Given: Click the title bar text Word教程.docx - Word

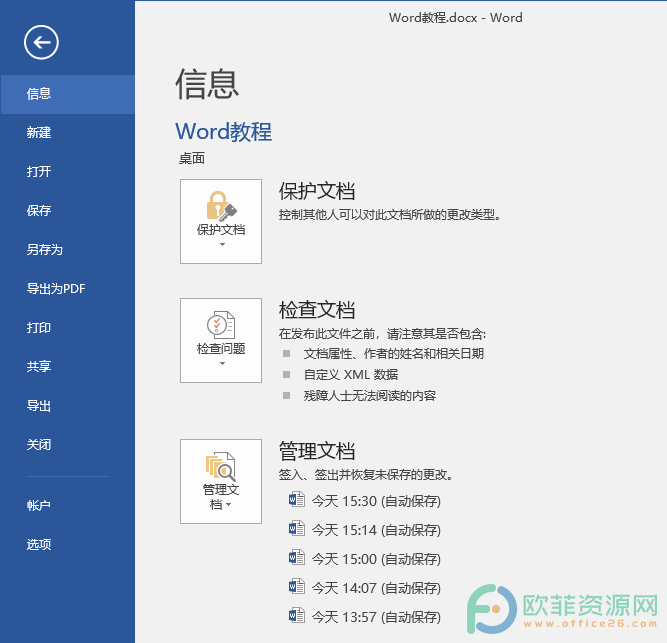Looking at the screenshot, I should point(456,18).
